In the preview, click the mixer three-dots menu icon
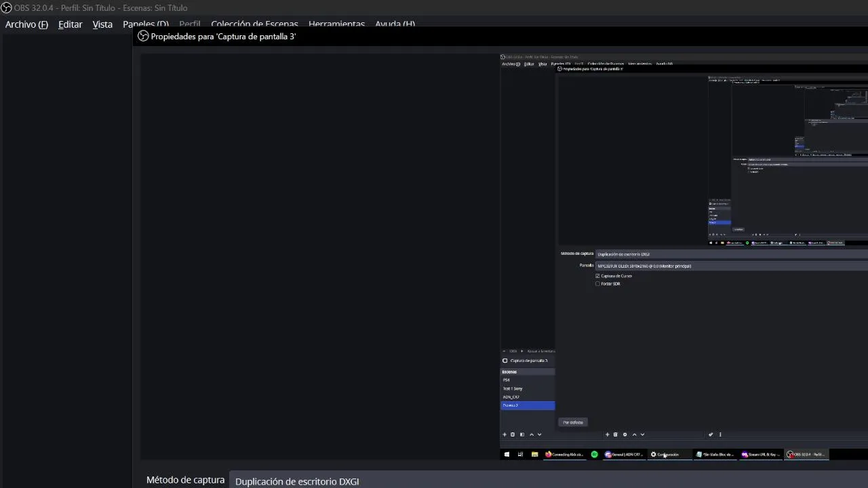Viewport: 868px width, 488px height. 720,434
